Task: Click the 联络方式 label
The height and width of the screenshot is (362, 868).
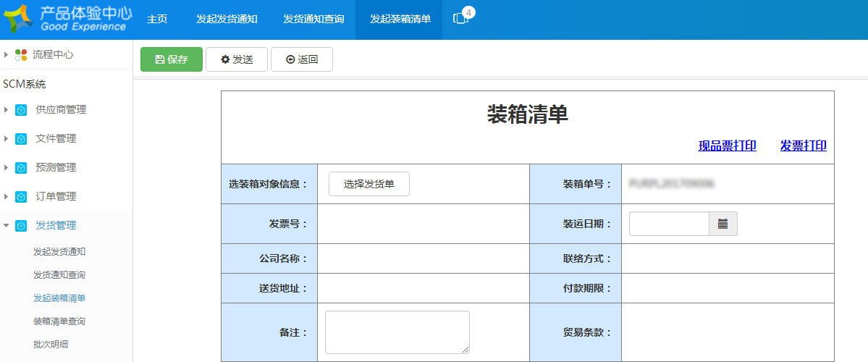Action: tap(587, 258)
